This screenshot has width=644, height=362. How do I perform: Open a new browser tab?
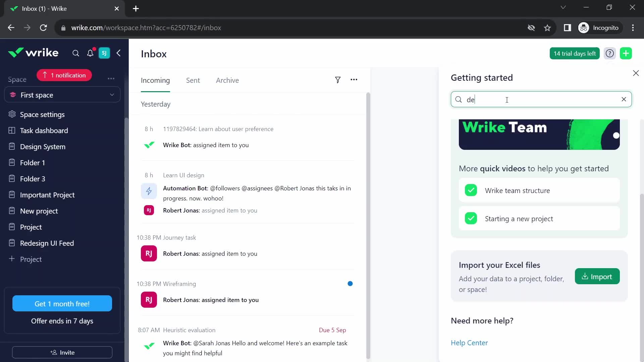136,9
